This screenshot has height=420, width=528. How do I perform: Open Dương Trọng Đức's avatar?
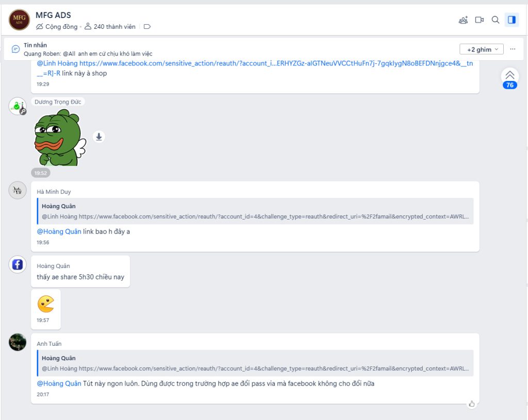click(x=18, y=106)
